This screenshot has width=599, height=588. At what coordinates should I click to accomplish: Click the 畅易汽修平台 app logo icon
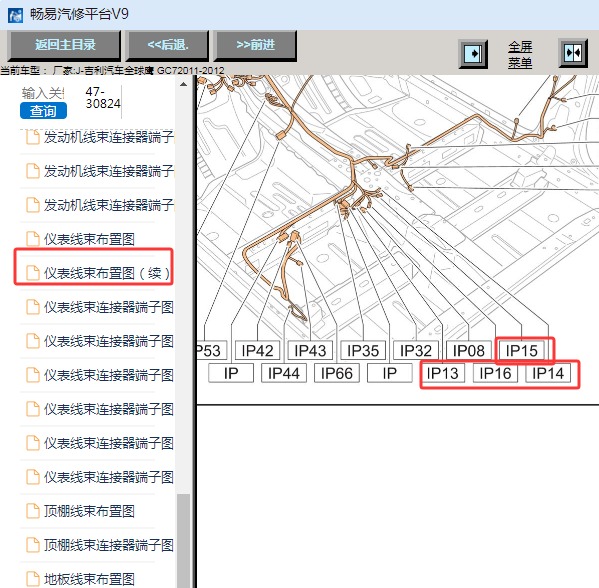pos(16,15)
